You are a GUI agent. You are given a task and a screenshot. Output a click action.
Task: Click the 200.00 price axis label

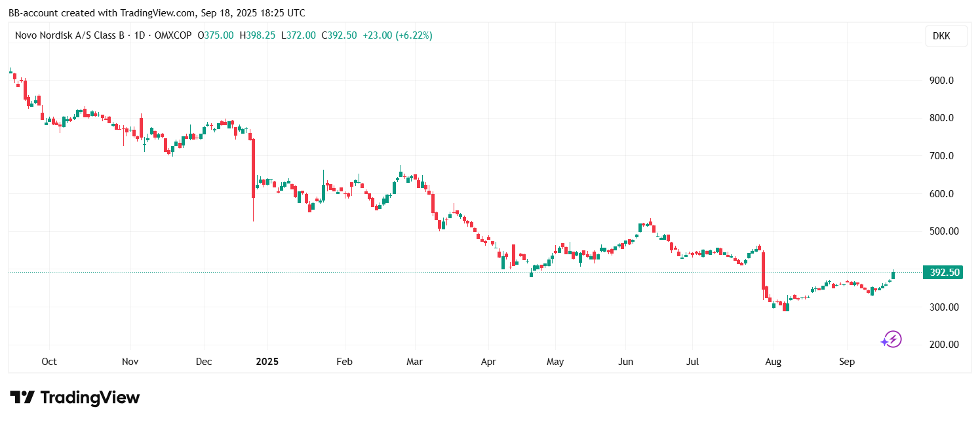point(943,345)
